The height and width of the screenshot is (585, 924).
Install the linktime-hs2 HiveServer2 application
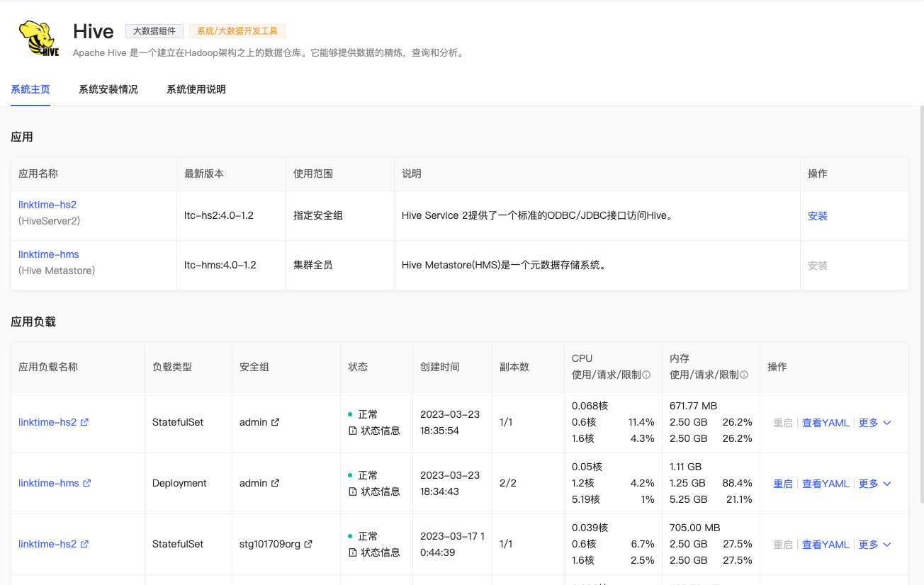pos(818,216)
